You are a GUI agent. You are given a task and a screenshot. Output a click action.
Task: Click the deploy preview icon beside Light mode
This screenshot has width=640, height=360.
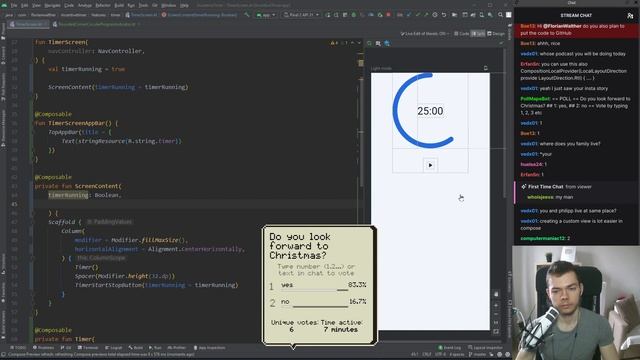485,68
